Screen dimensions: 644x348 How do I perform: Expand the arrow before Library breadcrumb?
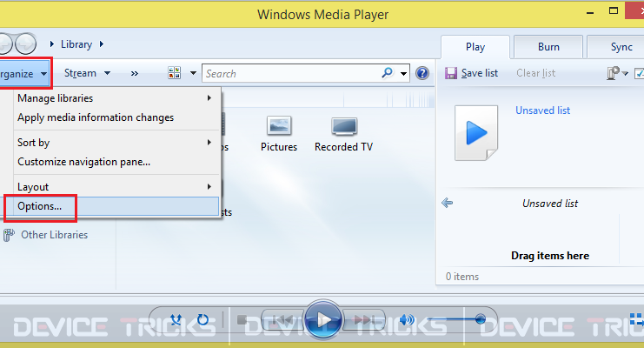pyautogui.click(x=52, y=43)
